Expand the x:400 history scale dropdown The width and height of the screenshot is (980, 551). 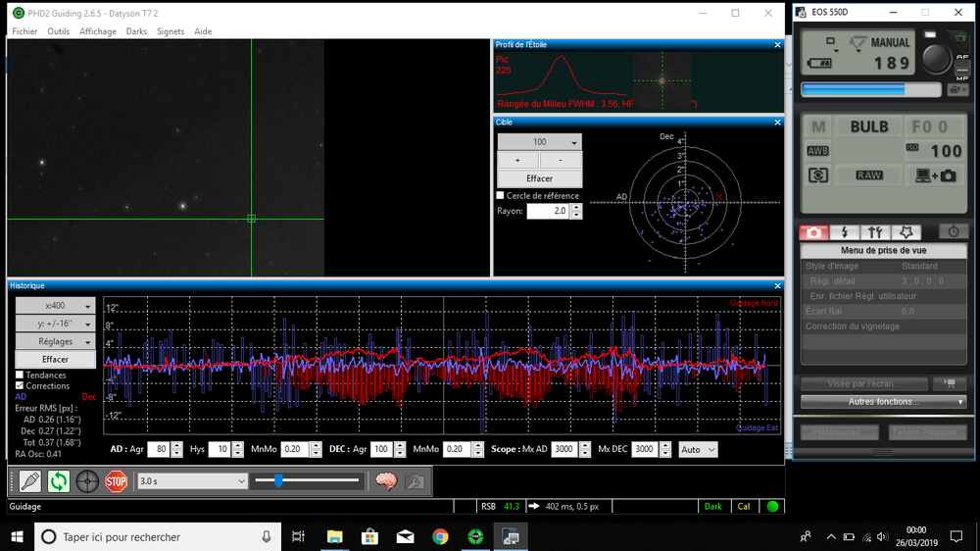(x=55, y=306)
